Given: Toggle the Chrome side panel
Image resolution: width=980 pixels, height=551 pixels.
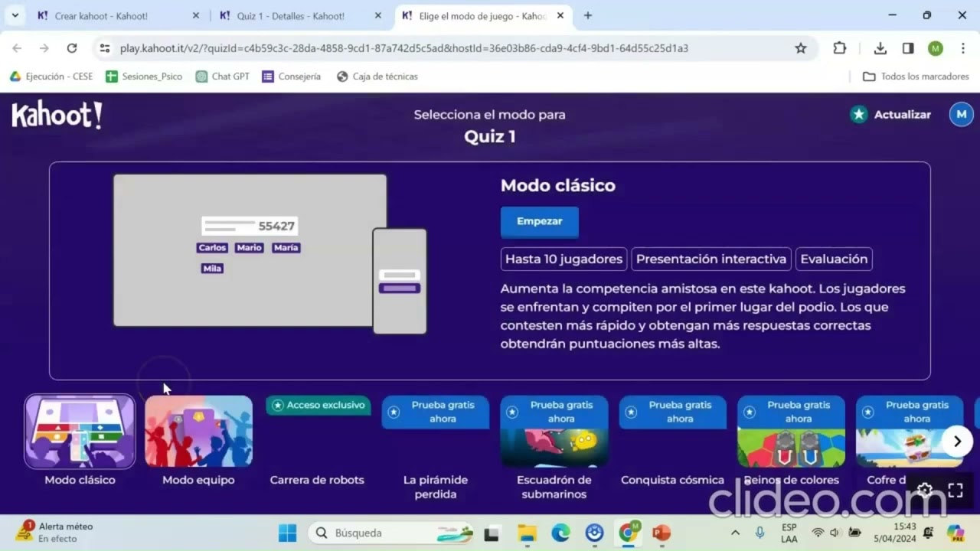Looking at the screenshot, I should click(908, 48).
